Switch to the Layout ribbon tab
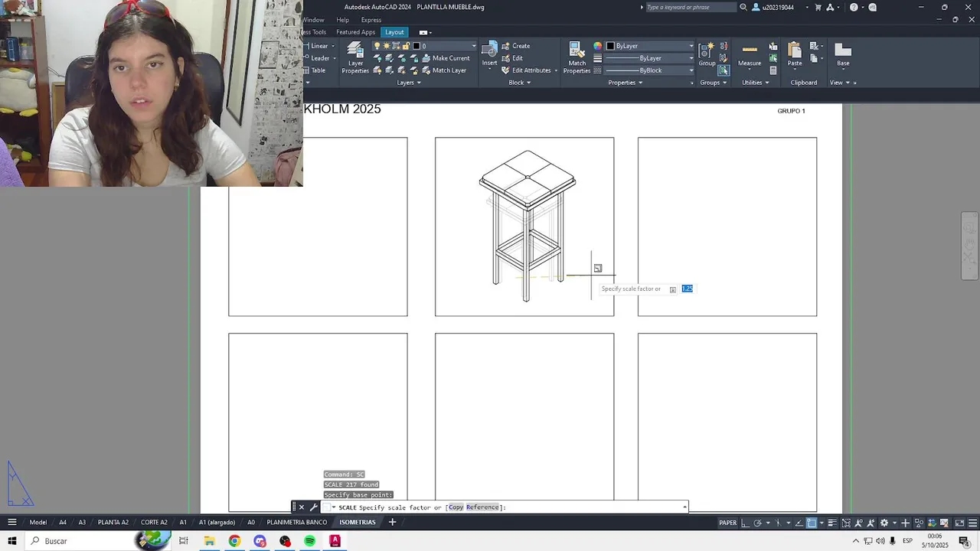The height and width of the screenshot is (551, 980). [x=394, y=32]
